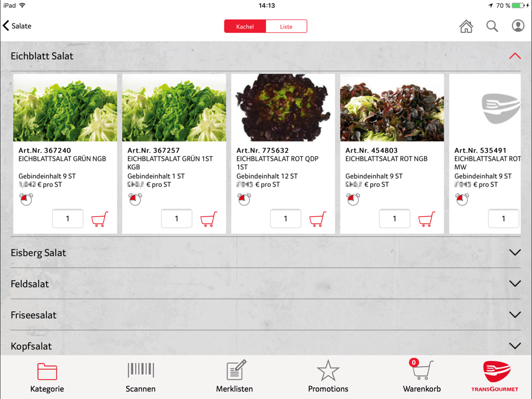Open the user profile icon

[x=518, y=26]
